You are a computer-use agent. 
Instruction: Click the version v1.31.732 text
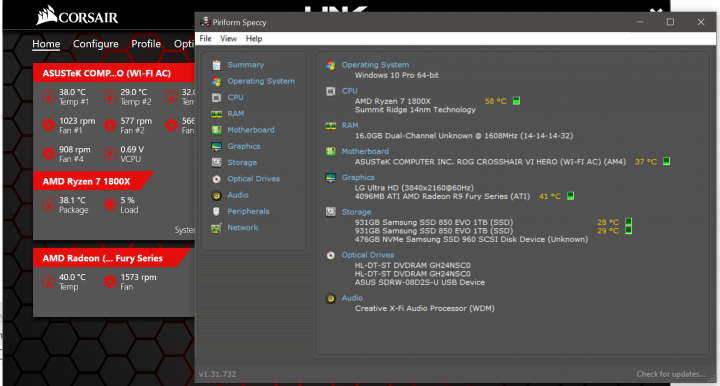218,374
